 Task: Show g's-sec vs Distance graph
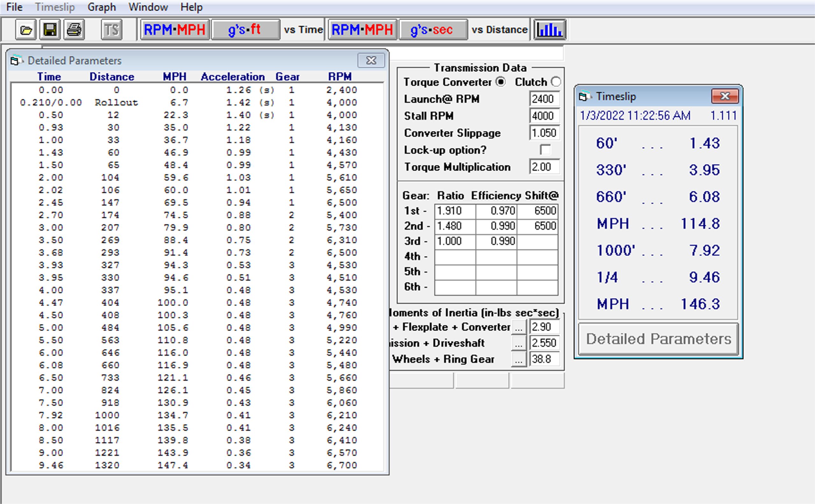click(x=433, y=30)
